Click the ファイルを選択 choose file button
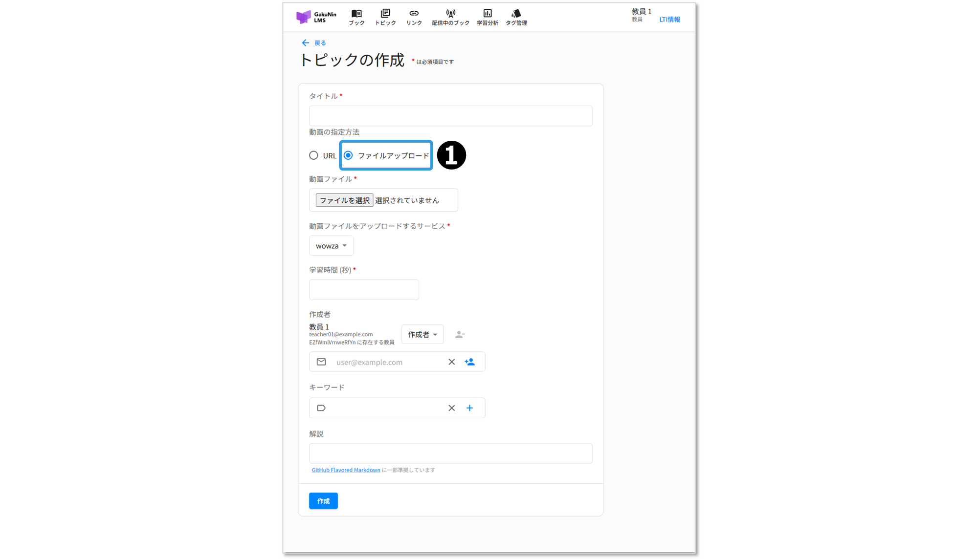 344,200
